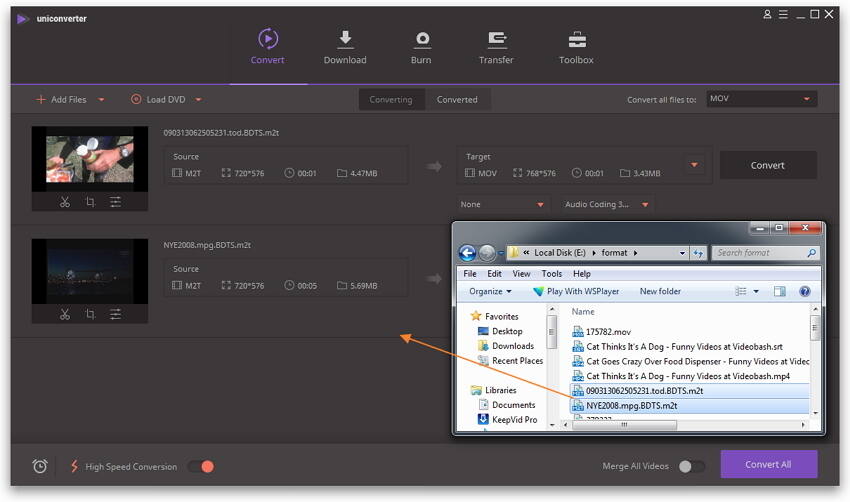Open the Transfer section
850x502 pixels.
(496, 48)
